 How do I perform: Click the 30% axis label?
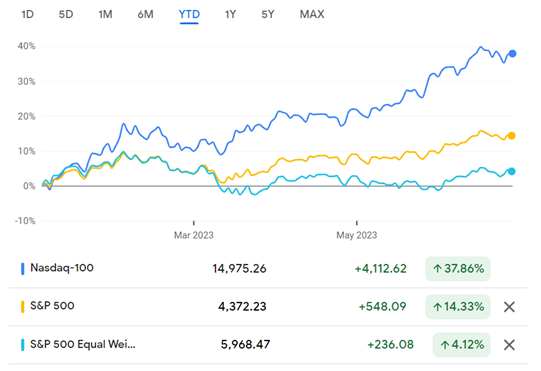point(27,81)
